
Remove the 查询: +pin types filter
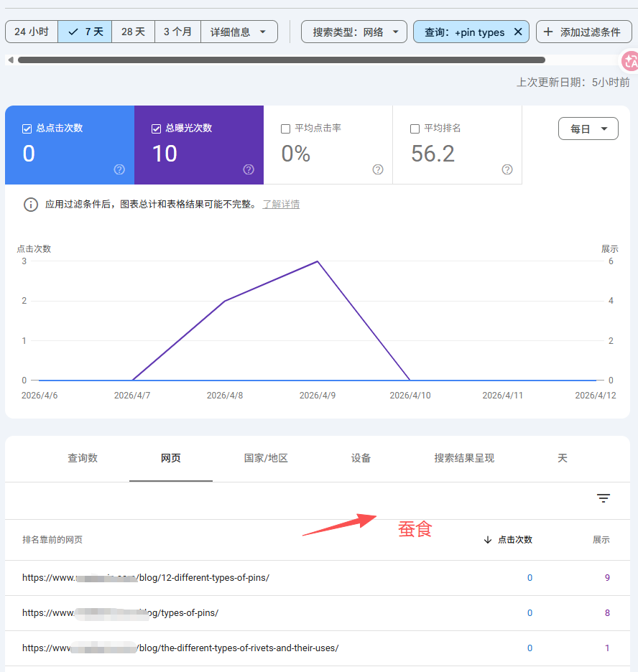tap(519, 32)
